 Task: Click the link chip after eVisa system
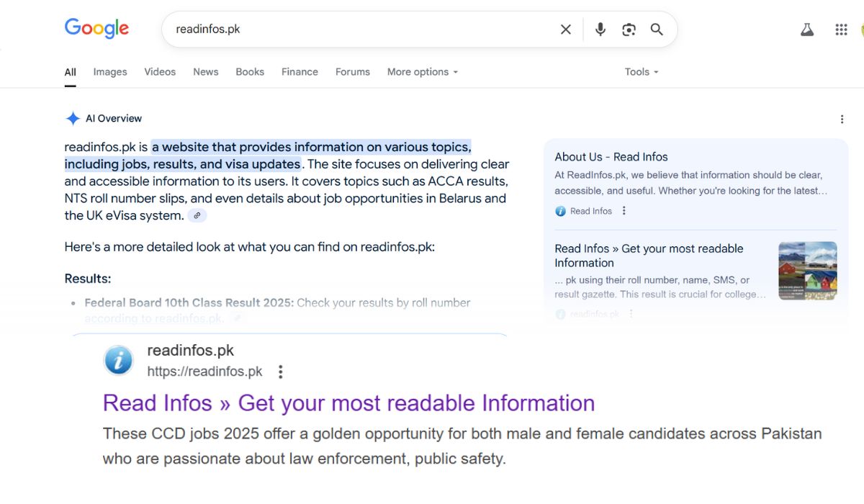click(x=197, y=215)
